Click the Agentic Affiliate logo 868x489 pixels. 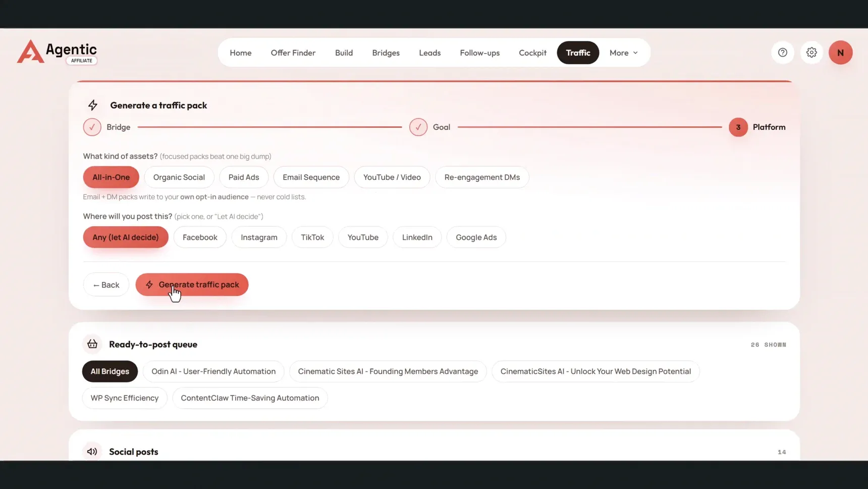pyautogui.click(x=57, y=52)
